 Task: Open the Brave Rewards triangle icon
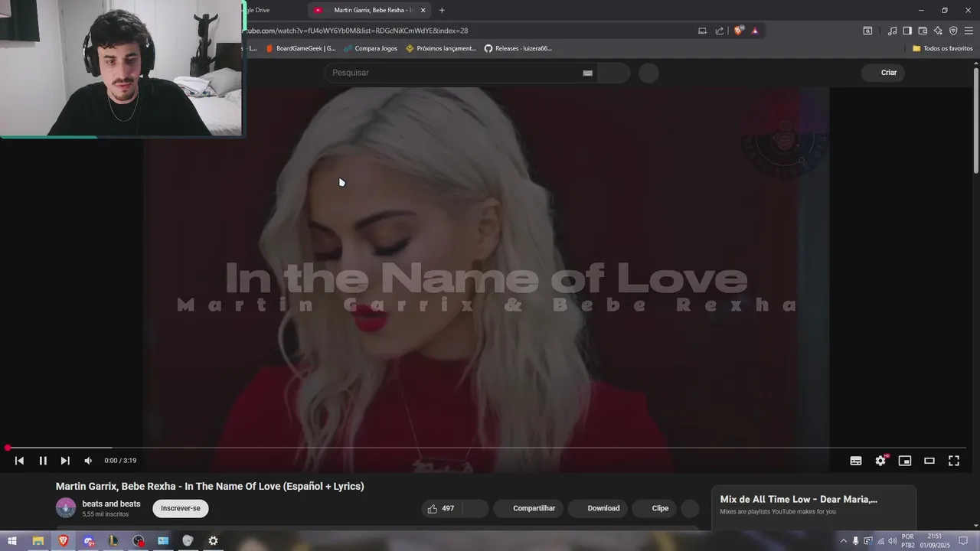[x=755, y=31]
